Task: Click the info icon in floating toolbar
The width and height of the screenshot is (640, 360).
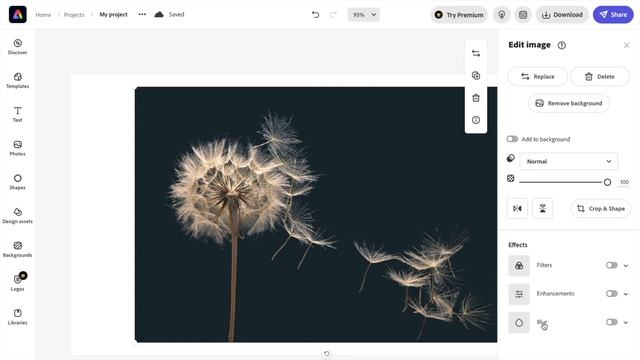Action: (476, 120)
